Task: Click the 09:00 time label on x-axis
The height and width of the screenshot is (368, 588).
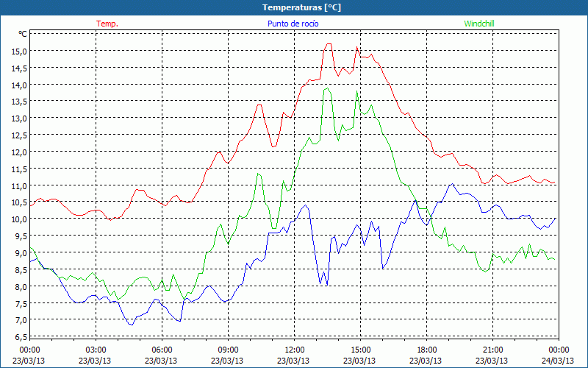Action: click(x=229, y=350)
